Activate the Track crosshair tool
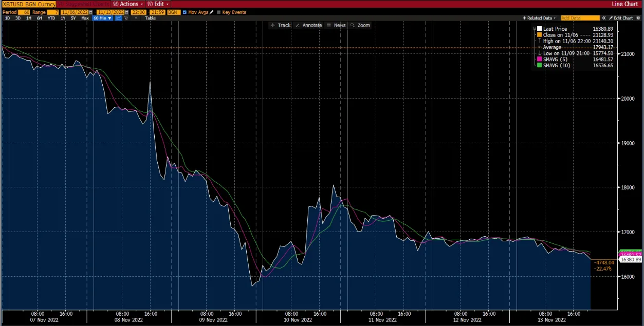This screenshot has width=644, height=326. [x=281, y=25]
